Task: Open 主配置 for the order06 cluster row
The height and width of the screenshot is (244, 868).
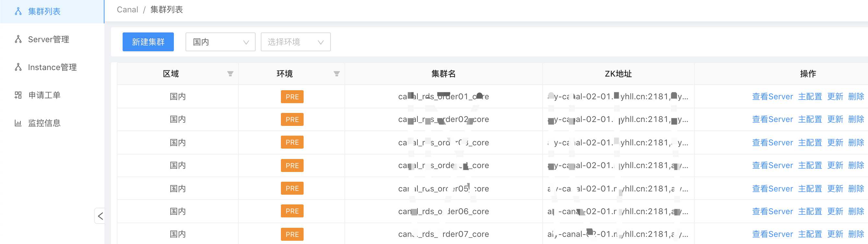Action: click(x=810, y=211)
